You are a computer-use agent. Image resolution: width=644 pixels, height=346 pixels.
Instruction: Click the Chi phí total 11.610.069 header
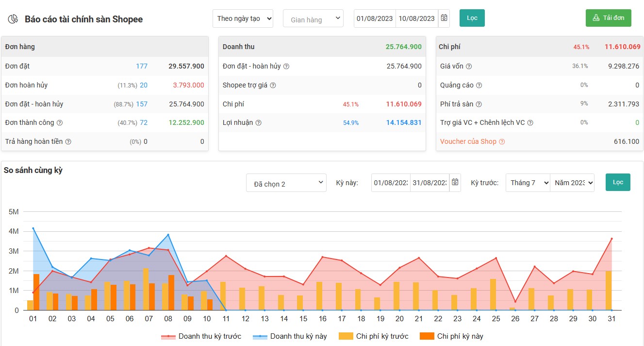coord(623,47)
